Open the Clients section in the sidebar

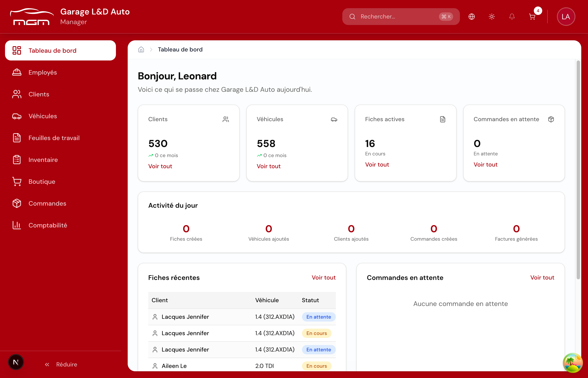click(x=39, y=94)
